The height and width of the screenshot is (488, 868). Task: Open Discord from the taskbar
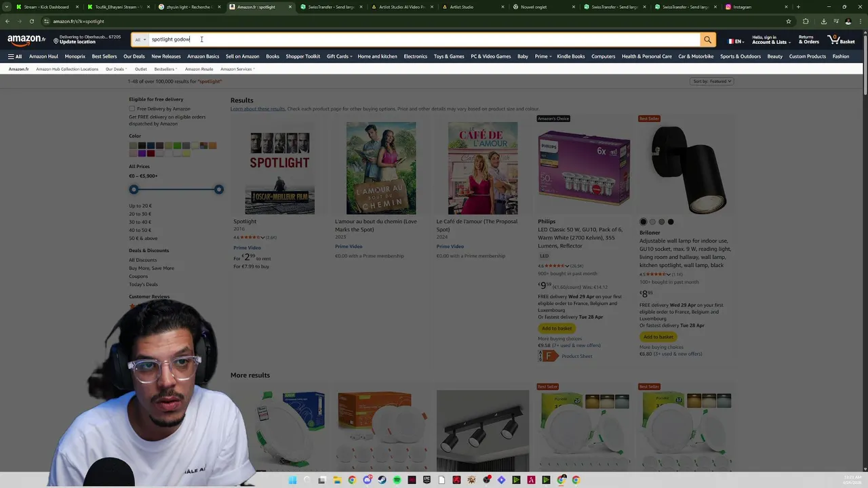pos(367,480)
